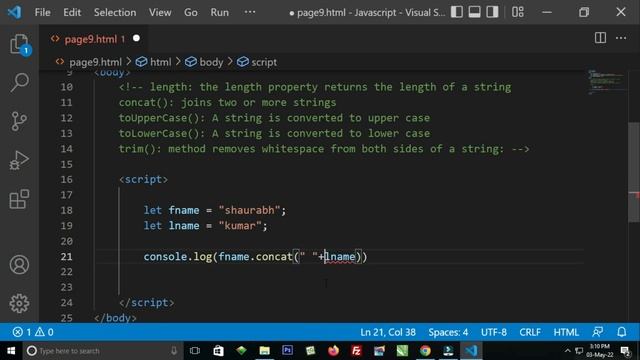Viewport: 640px width, 360px height.
Task: Toggle the secondary side bar
Action: tap(492, 12)
